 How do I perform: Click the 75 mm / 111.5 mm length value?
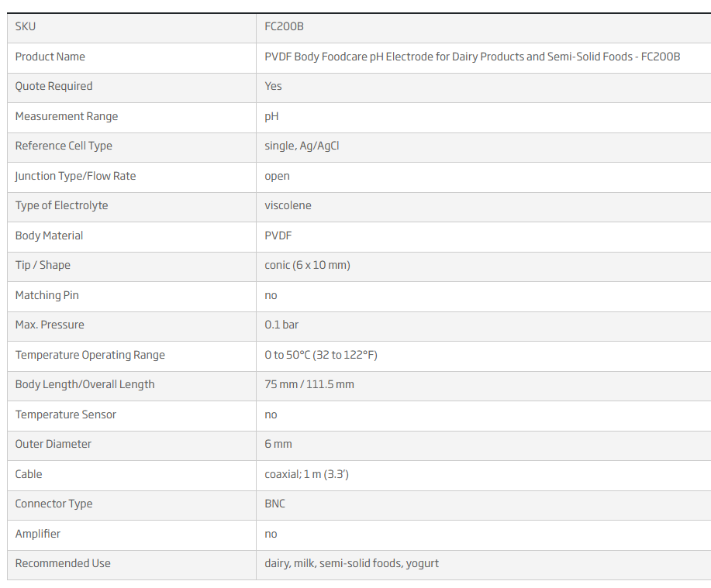pos(309,384)
